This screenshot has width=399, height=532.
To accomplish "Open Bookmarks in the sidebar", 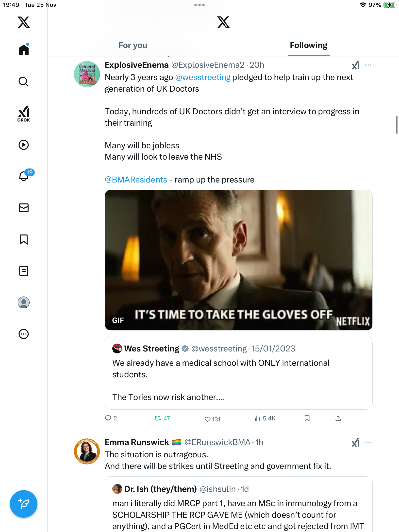I will (x=24, y=239).
